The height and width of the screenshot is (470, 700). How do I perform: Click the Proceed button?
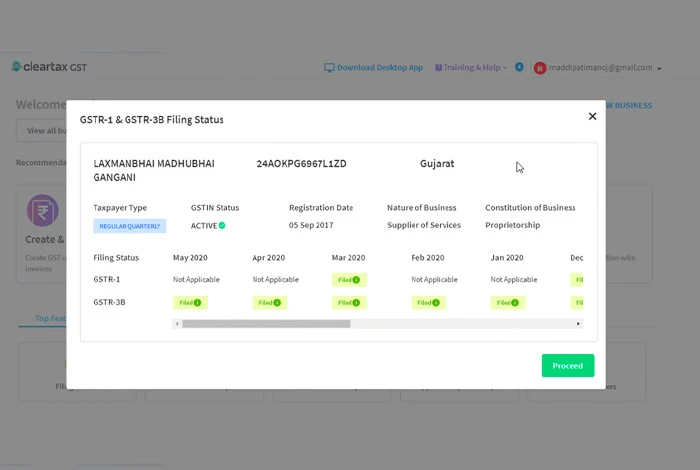[x=567, y=366]
